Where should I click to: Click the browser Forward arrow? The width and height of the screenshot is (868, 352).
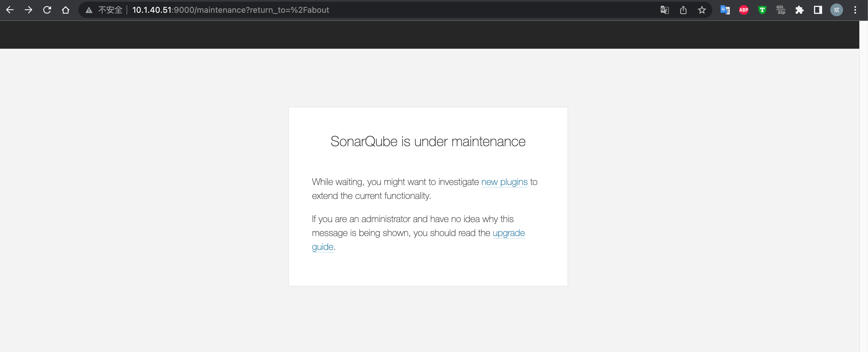pyautogui.click(x=29, y=10)
